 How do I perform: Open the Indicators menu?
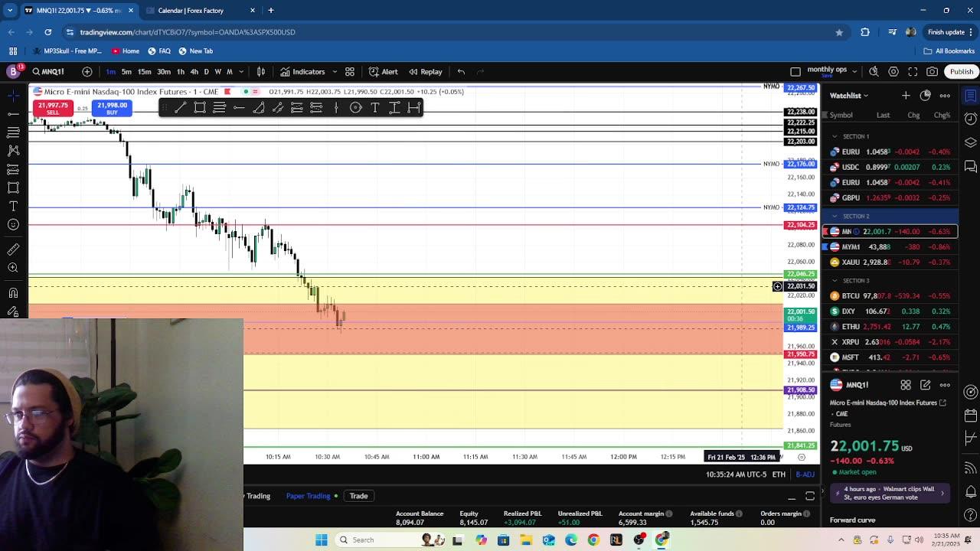click(302, 72)
